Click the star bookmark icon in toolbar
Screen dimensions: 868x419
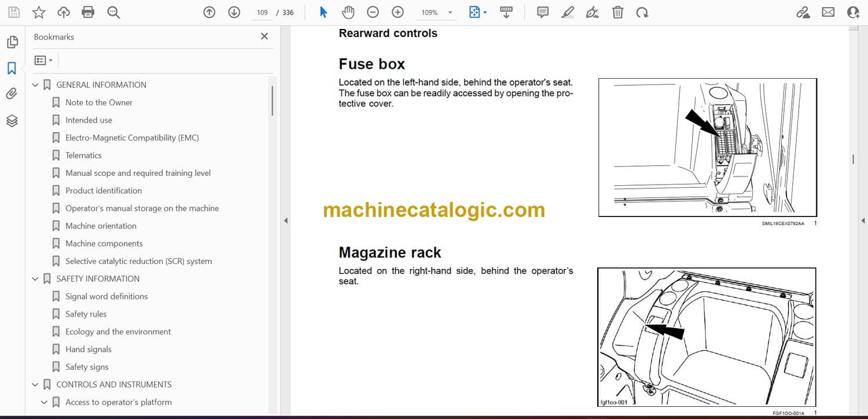tap(38, 12)
